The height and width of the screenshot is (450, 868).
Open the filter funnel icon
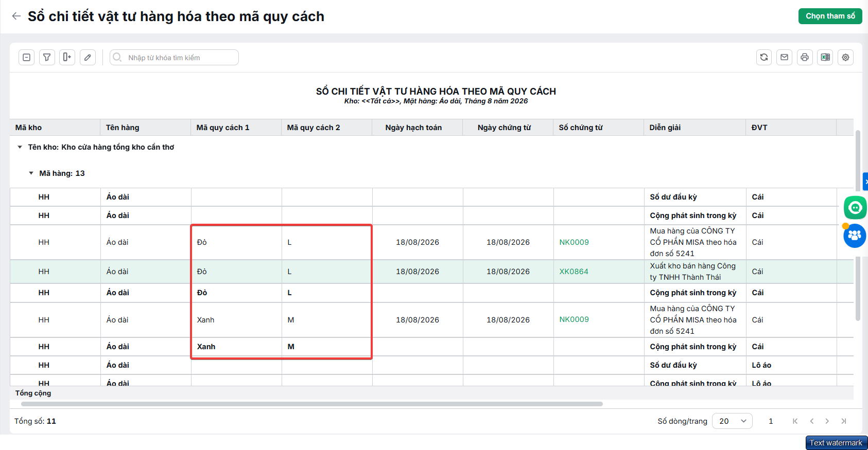[x=47, y=57]
